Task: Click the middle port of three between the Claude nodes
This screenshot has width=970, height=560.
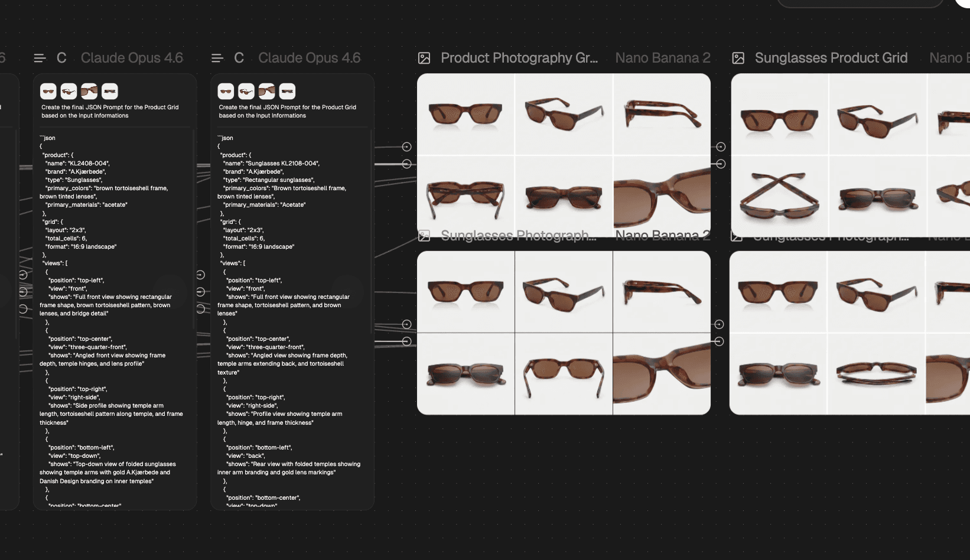Action: [201, 292]
